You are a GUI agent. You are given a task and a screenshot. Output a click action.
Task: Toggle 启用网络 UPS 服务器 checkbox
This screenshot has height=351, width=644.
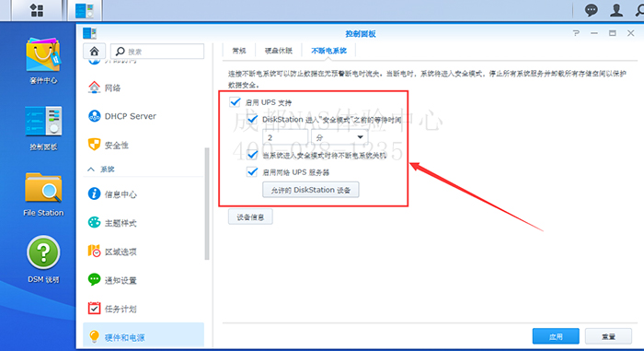click(252, 171)
